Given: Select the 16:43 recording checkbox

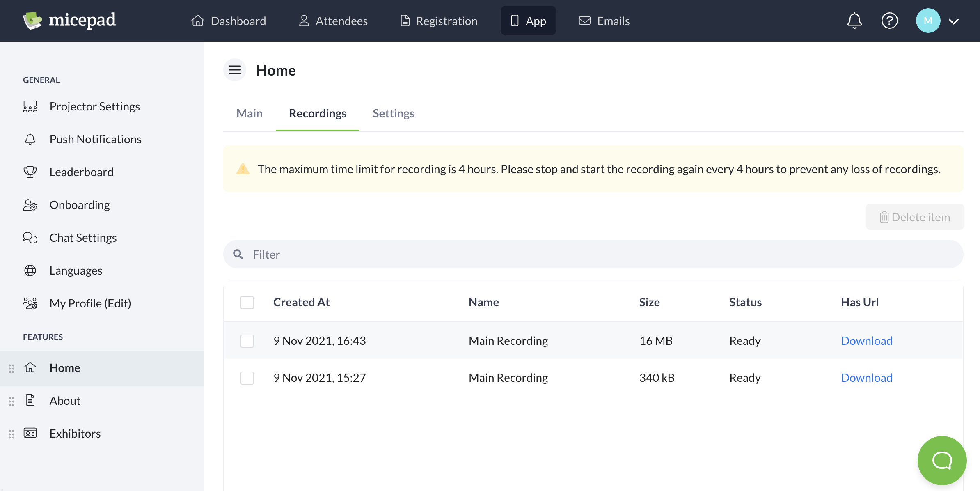Looking at the screenshot, I should tap(247, 341).
